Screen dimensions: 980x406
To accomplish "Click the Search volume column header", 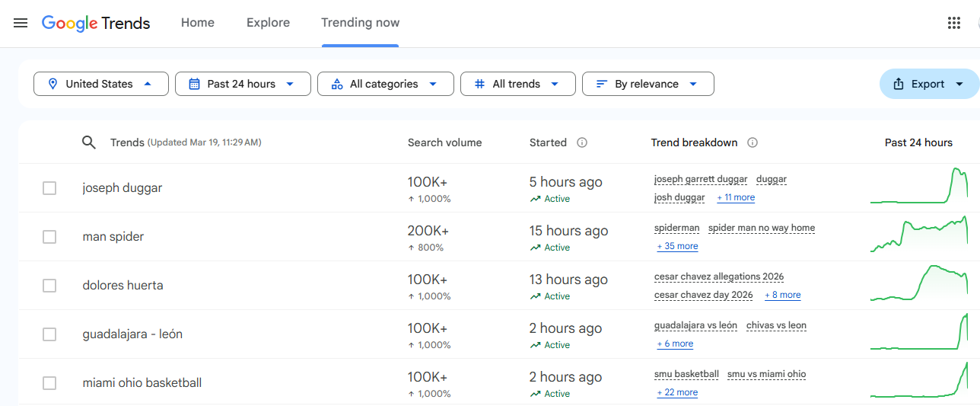I will pos(445,142).
